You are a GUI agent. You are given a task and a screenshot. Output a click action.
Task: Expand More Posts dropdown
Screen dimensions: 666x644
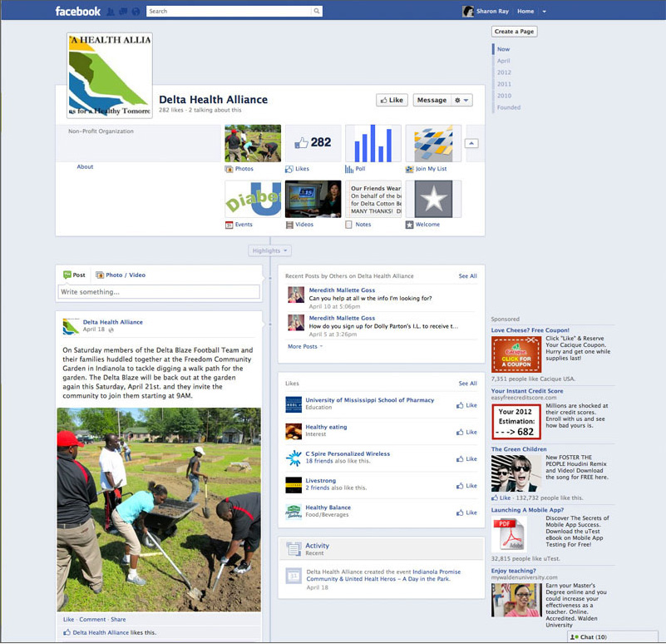coord(305,346)
